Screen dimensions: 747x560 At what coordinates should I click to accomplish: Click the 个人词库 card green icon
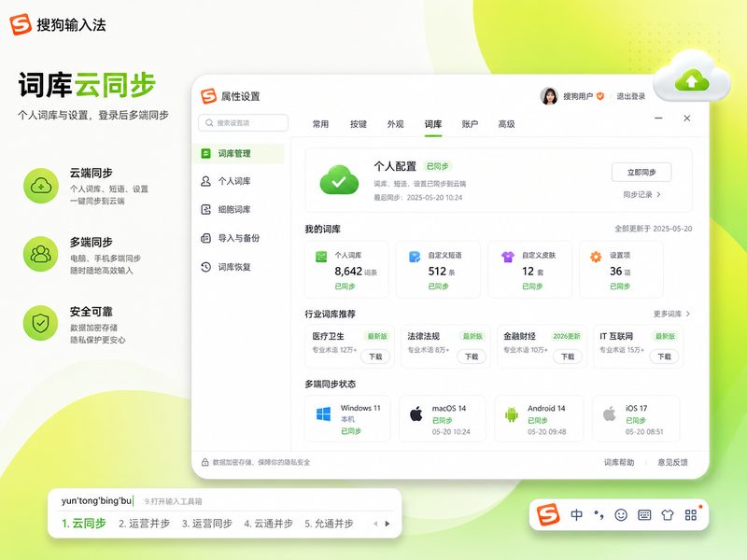(321, 257)
